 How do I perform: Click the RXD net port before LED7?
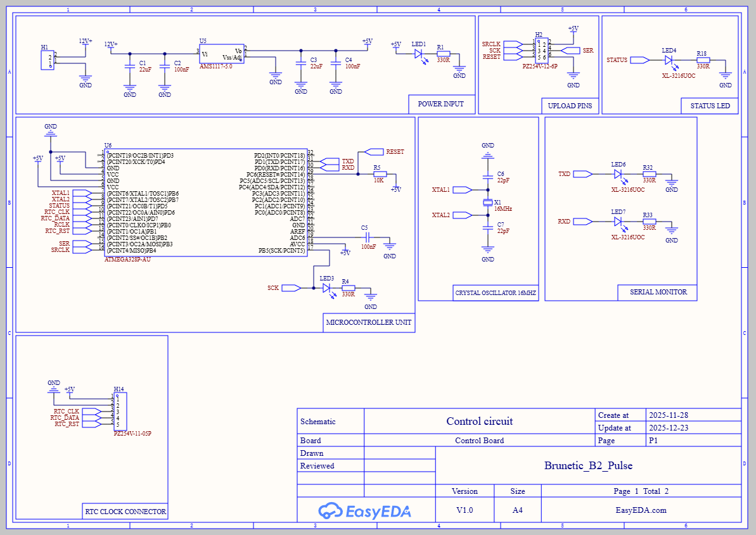[583, 222]
